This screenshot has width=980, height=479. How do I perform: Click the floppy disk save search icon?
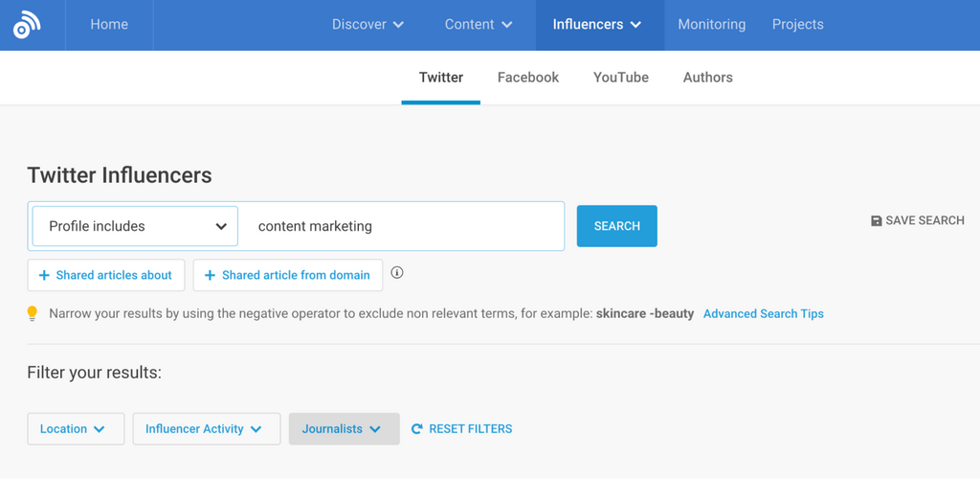pos(876,221)
